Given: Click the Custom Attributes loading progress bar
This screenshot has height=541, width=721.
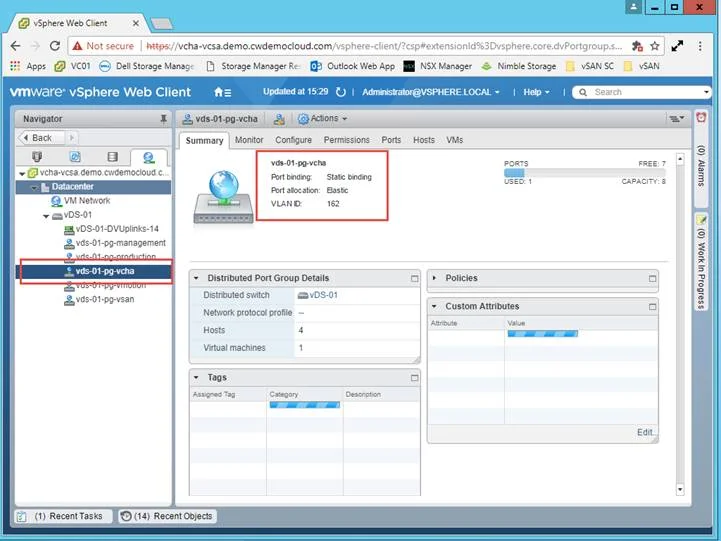Looking at the screenshot, I should [543, 334].
